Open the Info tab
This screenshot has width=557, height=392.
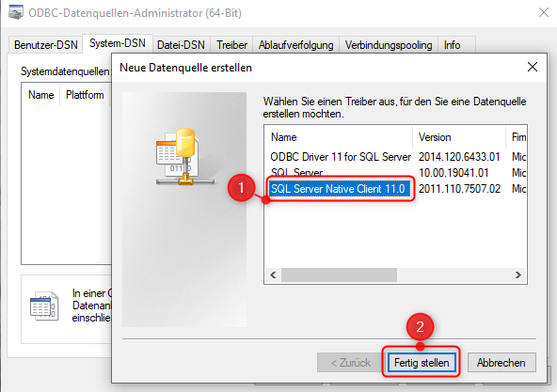[x=453, y=45]
